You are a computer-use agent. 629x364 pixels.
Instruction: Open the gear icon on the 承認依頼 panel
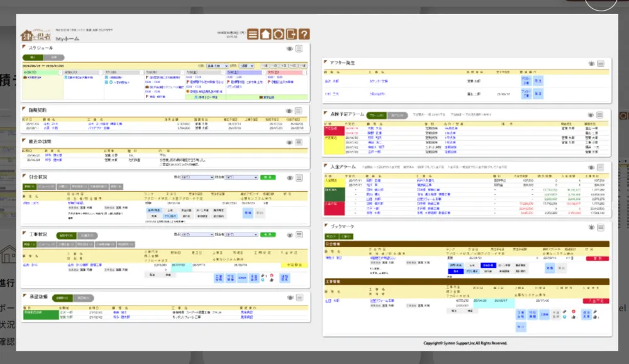coord(290,298)
